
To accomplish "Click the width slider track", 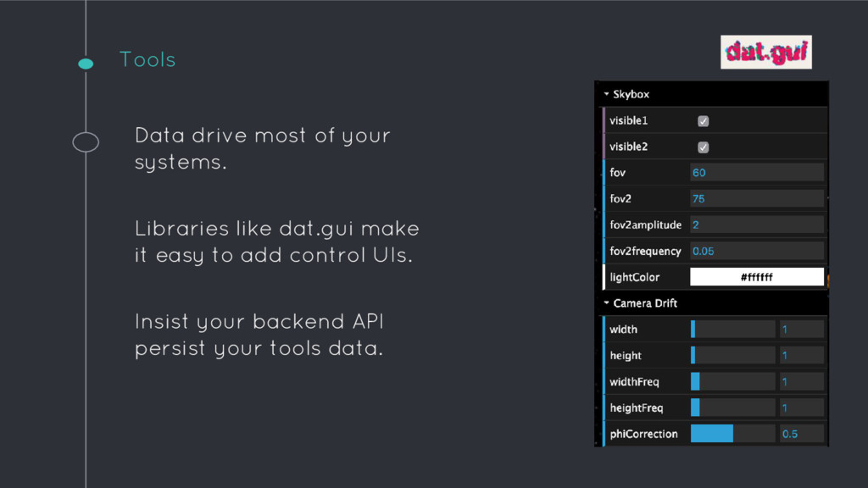I will 732,330.
